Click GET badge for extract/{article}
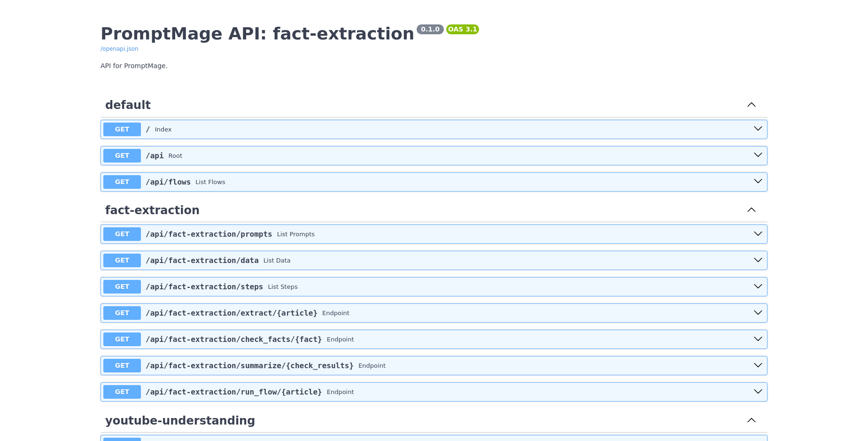The width and height of the screenshot is (868, 441). coord(122,313)
